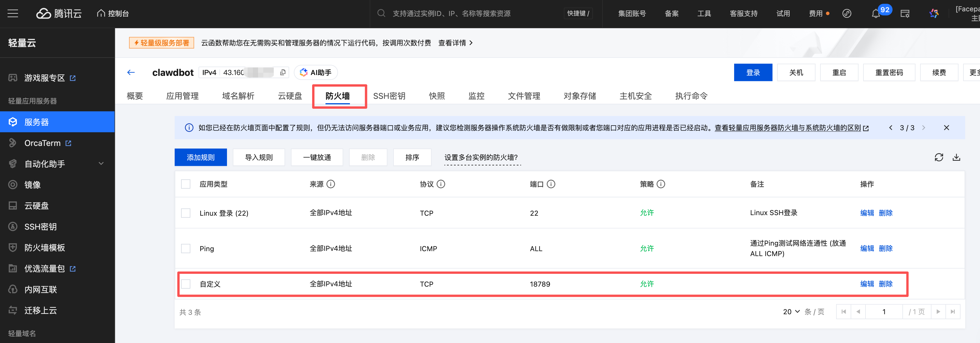This screenshot has height=343, width=980.
Task: Open the AI助手 assistant
Action: [315, 72]
